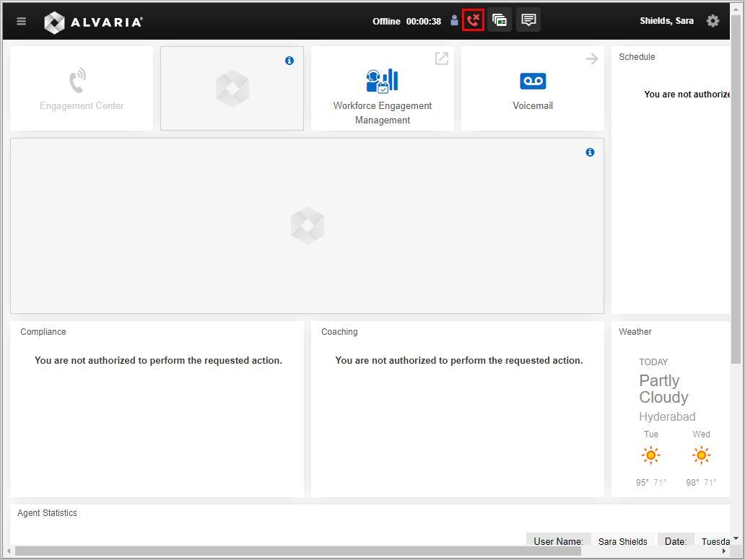Open Workforce Engagement Management in new window
The height and width of the screenshot is (560, 745).
click(442, 58)
